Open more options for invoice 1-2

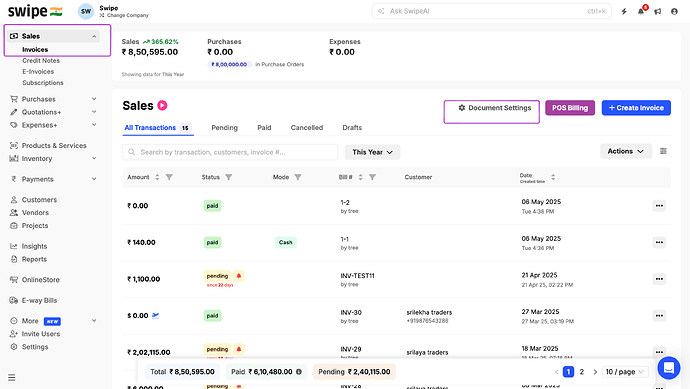coord(659,206)
